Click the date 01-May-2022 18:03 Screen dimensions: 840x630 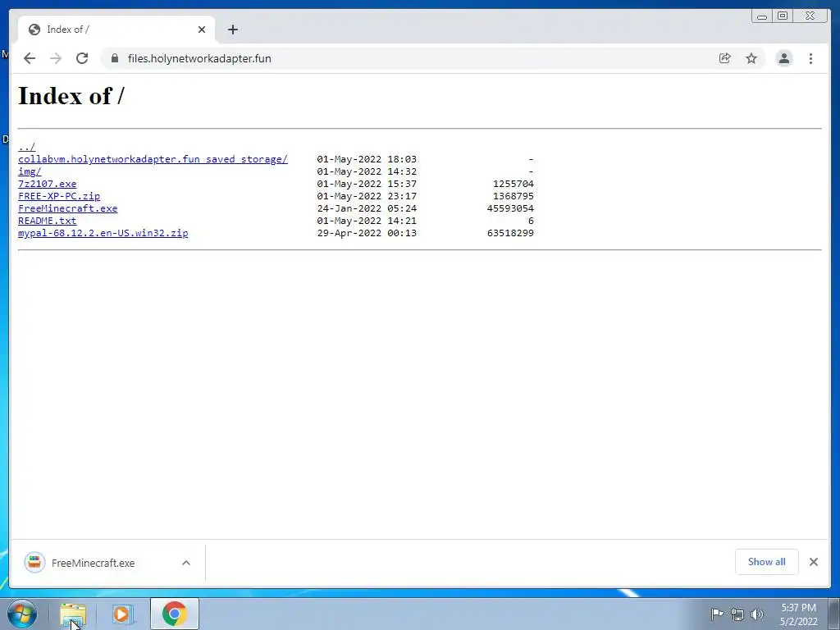tap(367, 159)
